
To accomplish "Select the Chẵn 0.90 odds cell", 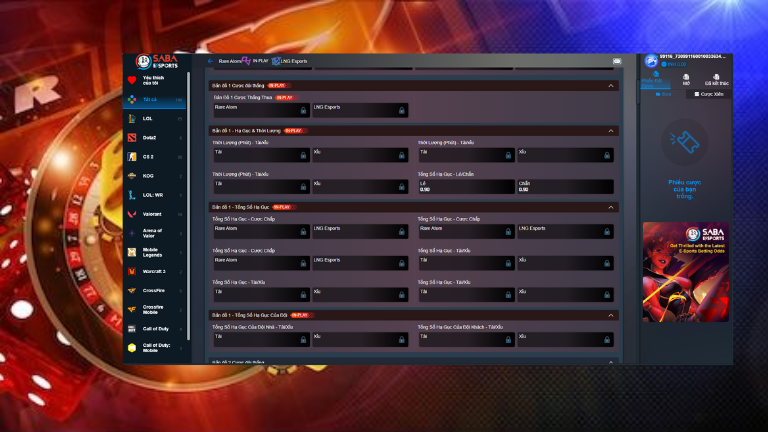I will [566, 187].
